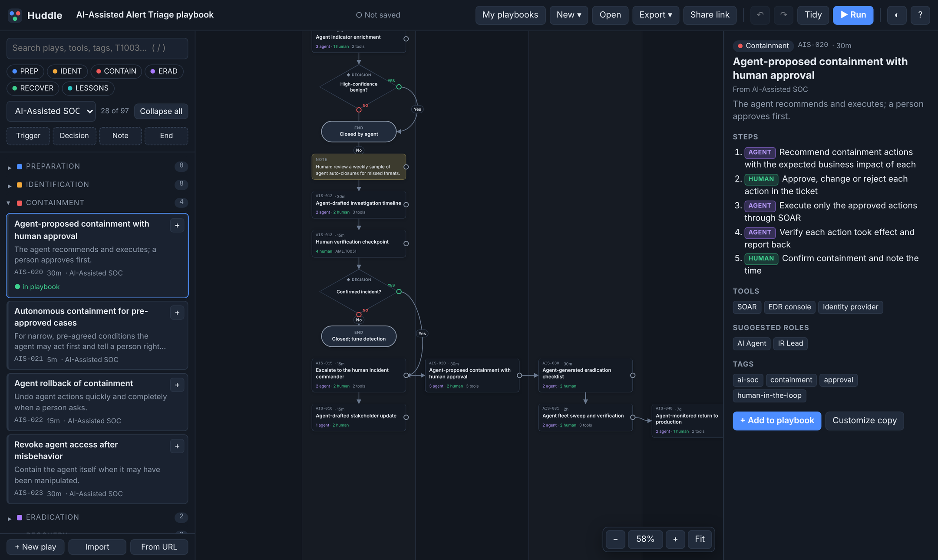Click Customize copy button

(x=864, y=421)
